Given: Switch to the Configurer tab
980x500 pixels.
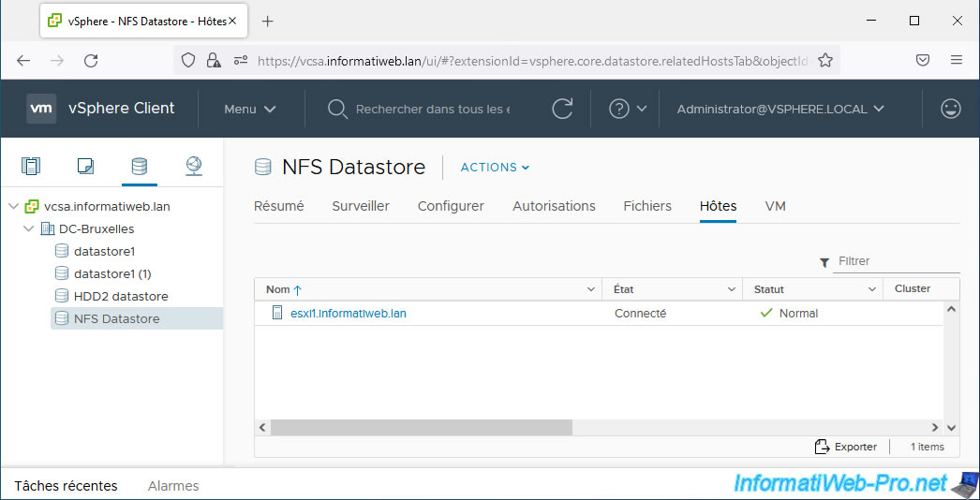Looking at the screenshot, I should 451,206.
